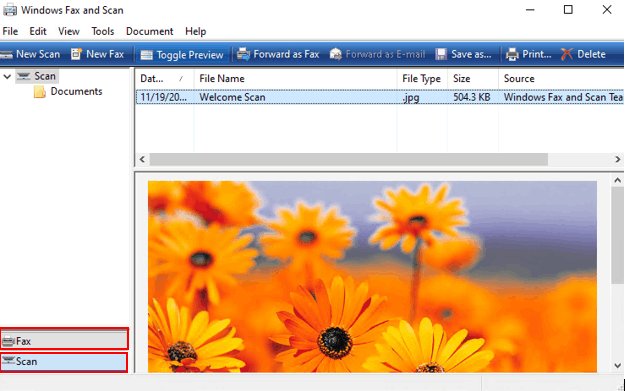Select the Welcome Scan file name
The image size is (626, 391).
[x=232, y=97]
